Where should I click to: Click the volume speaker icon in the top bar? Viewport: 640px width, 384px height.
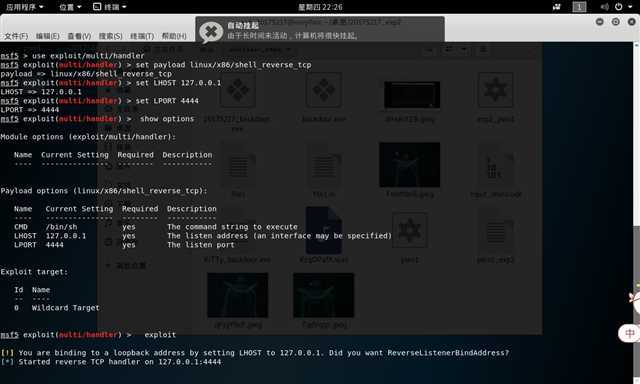click(x=604, y=7)
